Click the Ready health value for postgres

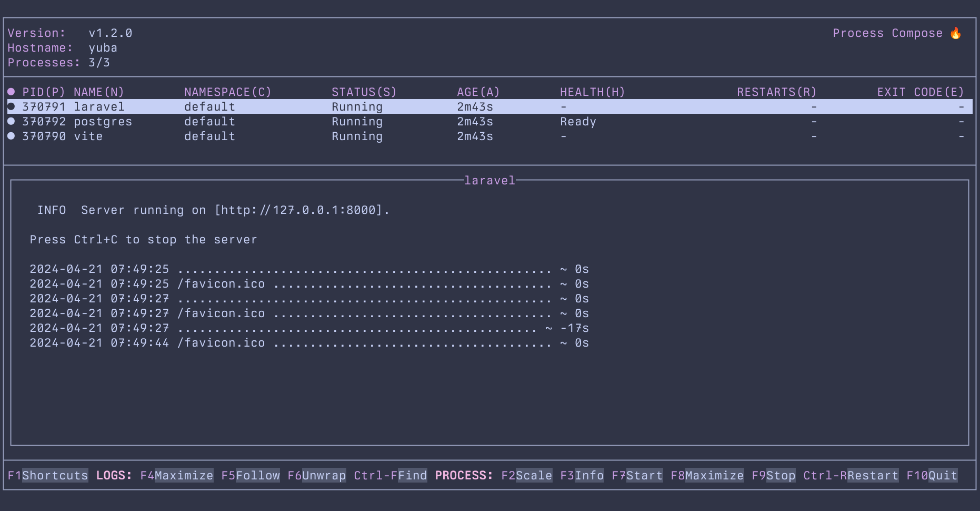tap(578, 122)
